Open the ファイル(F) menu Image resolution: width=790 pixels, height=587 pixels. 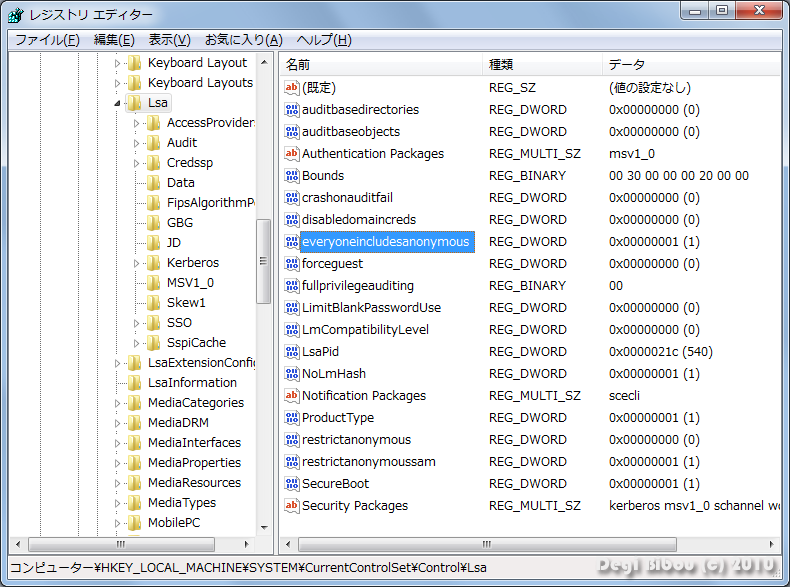point(46,40)
